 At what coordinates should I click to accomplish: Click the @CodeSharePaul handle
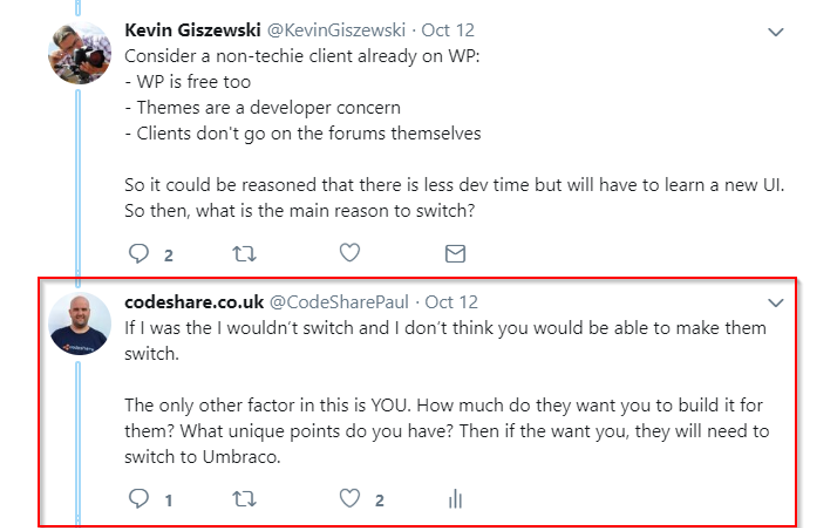[341, 301]
